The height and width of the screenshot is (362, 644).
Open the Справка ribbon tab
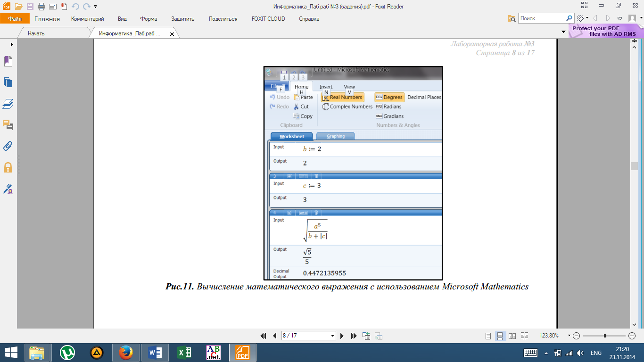coord(309,19)
